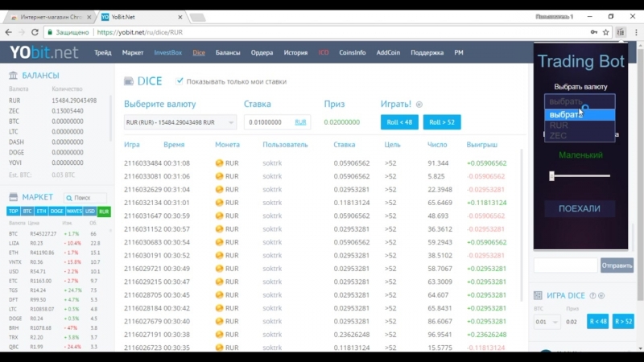Start the bot with ПОЕХАЛИ button
Image resolution: width=644 pixels, height=362 pixels.
click(x=580, y=208)
